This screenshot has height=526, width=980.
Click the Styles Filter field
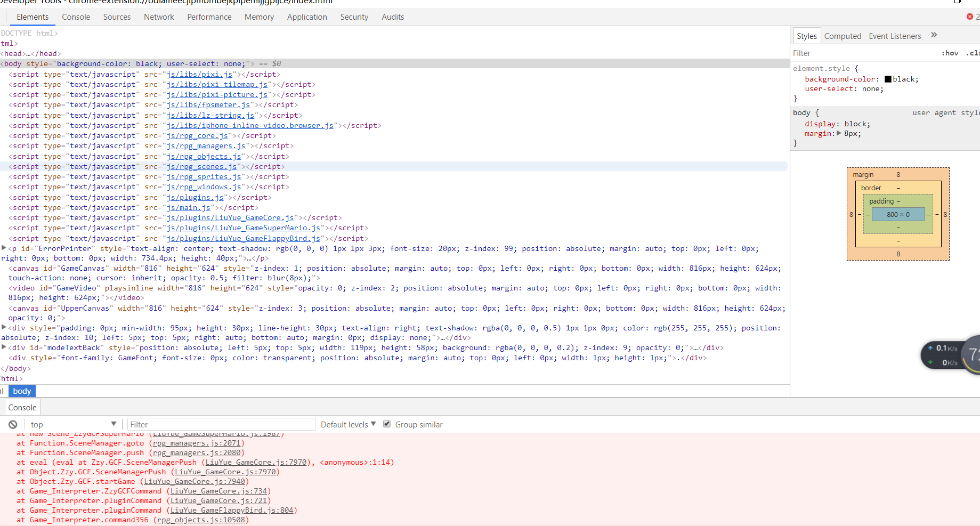click(x=863, y=53)
